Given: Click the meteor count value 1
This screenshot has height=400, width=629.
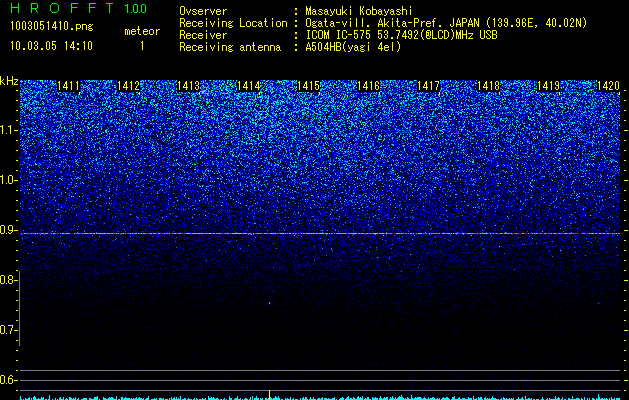Looking at the screenshot, I should click(142, 46).
